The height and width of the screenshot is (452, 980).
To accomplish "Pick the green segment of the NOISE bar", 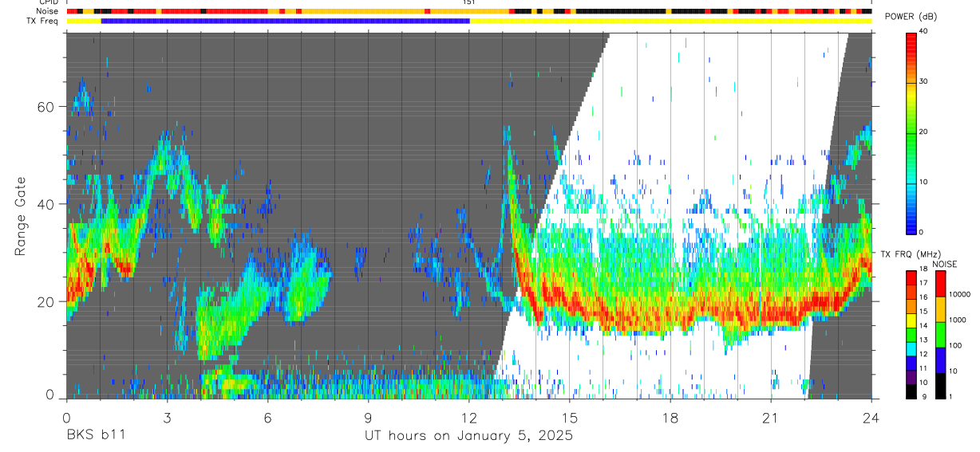I will pos(940,335).
